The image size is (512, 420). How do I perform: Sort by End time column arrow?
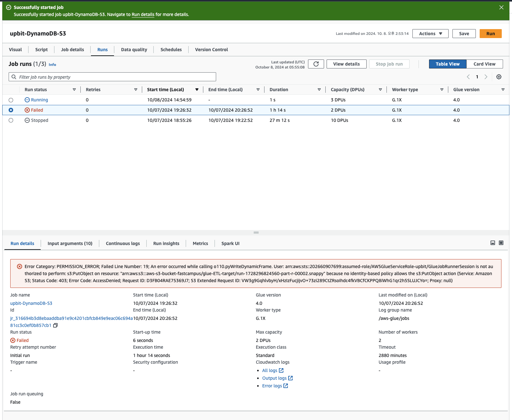click(258, 90)
